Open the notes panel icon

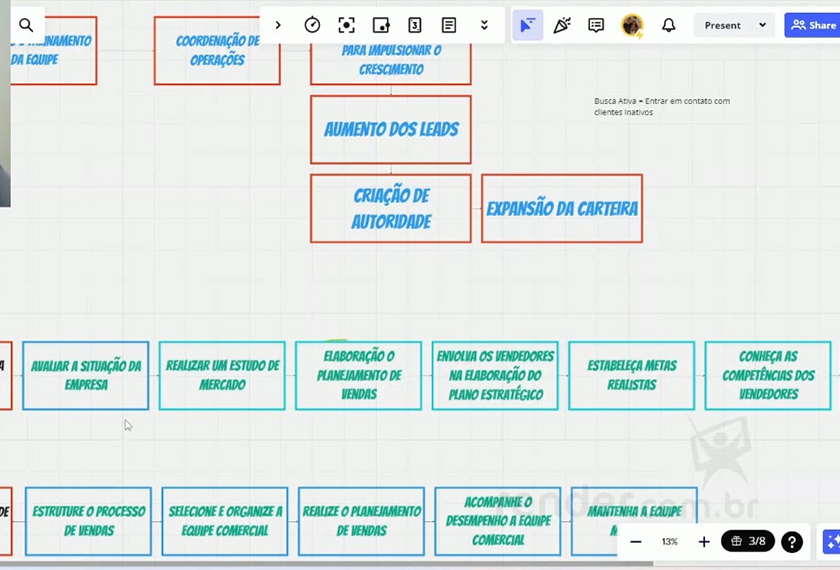(449, 25)
